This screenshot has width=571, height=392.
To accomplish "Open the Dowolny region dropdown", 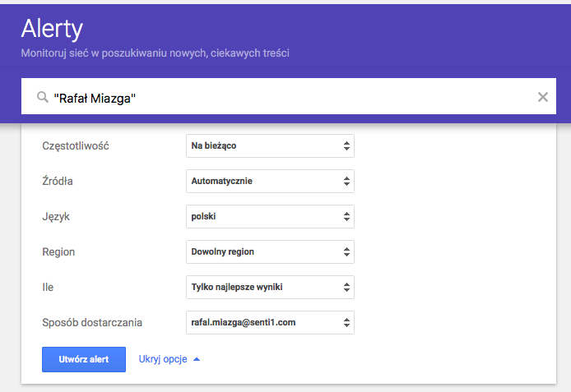I will point(270,251).
